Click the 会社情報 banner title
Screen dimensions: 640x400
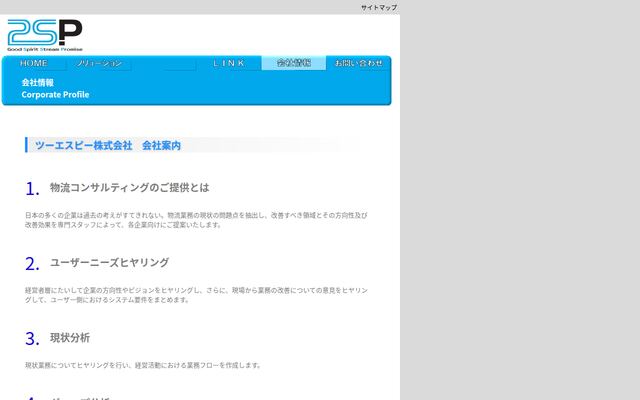pyautogui.click(x=38, y=82)
